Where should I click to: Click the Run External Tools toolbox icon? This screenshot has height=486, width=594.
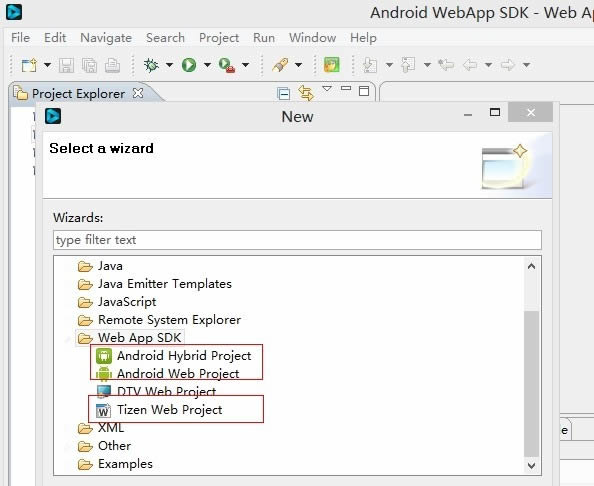tap(227, 65)
